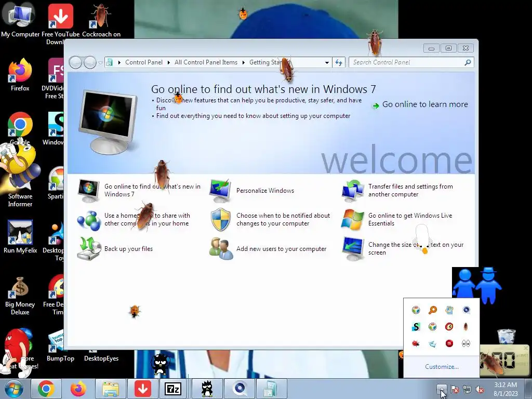532x399 pixels.
Task: Open the clock showing 3:12 AM
Action: pos(506,389)
